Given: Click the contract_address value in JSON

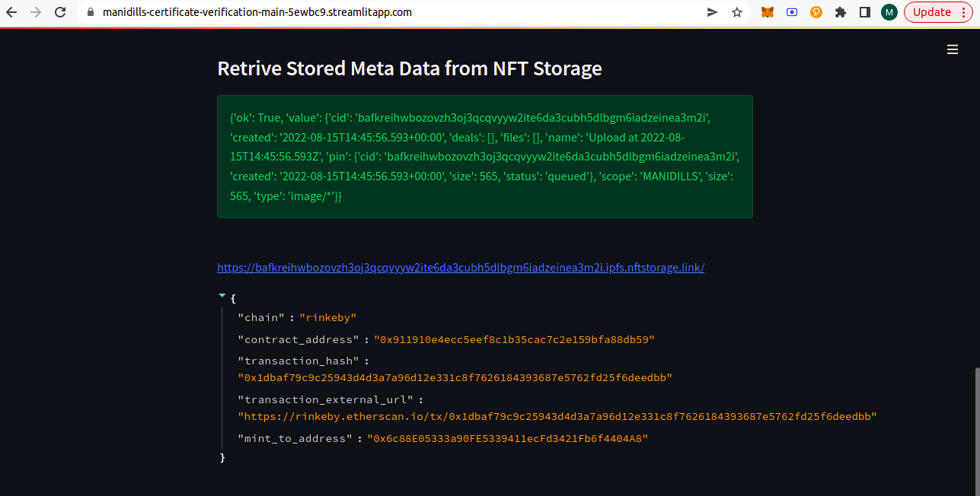Looking at the screenshot, I should pos(514,339).
